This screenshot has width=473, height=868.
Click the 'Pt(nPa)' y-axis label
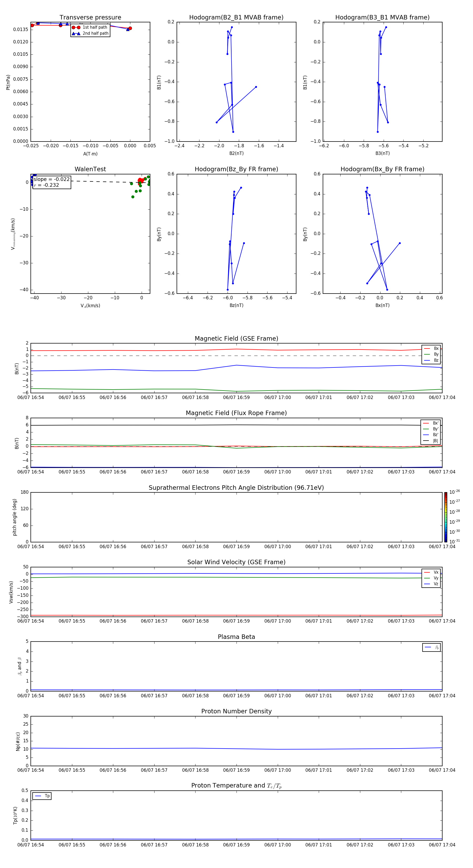8,82
